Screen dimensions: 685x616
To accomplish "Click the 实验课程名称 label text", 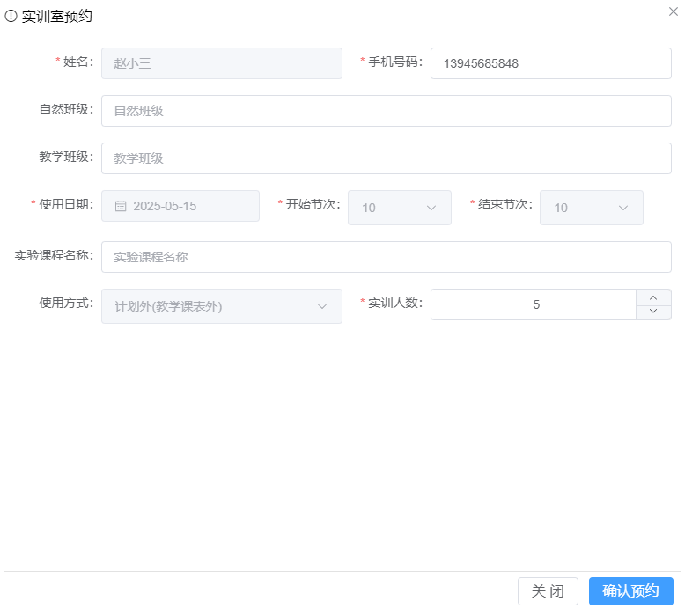I will pyautogui.click(x=53, y=255).
